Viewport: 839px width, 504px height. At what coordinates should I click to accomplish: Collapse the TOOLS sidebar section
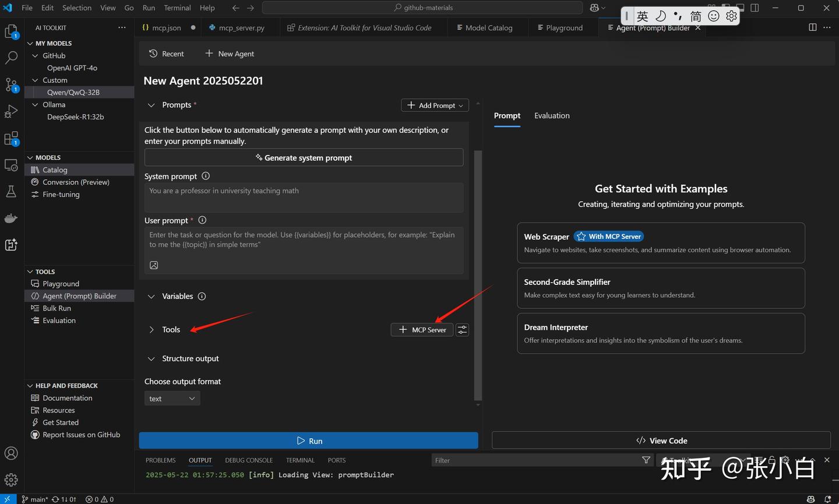pos(30,272)
